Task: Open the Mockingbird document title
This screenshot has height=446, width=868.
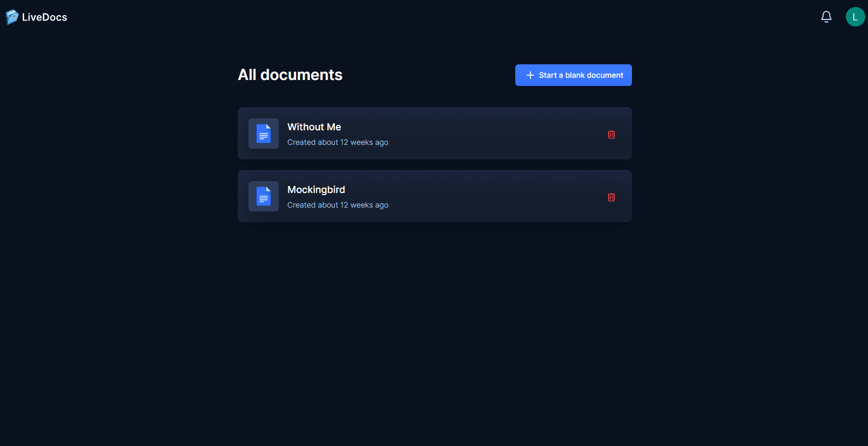Action: tap(316, 190)
